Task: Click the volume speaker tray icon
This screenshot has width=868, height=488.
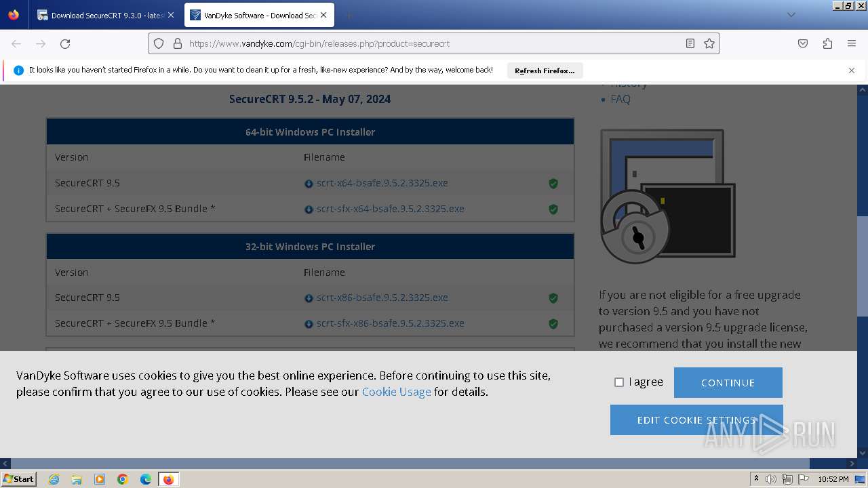Action: point(771,479)
